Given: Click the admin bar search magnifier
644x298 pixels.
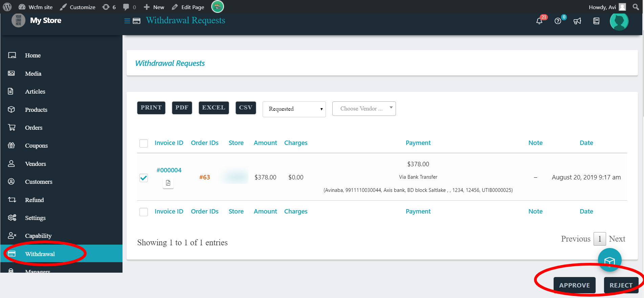Looking at the screenshot, I should [636, 7].
